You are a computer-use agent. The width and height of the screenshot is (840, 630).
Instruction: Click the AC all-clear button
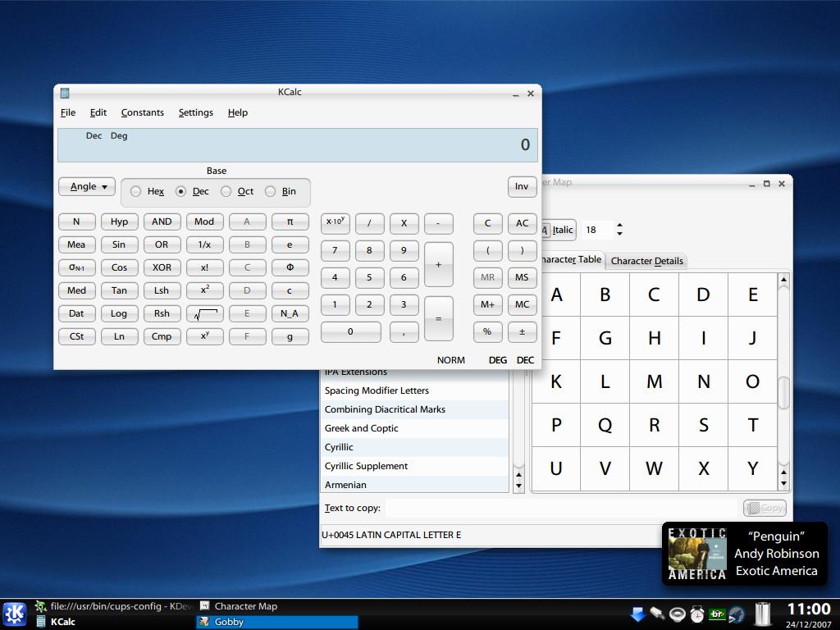522,223
